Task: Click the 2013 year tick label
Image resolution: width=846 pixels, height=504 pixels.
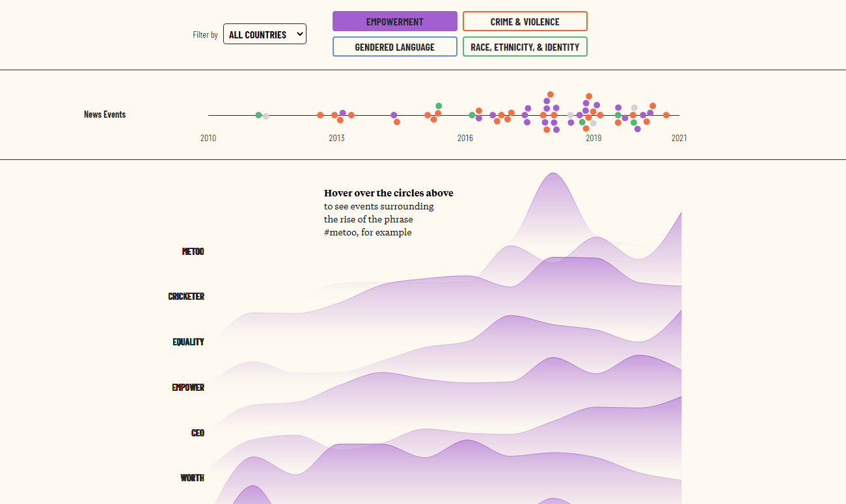Action: pos(336,138)
